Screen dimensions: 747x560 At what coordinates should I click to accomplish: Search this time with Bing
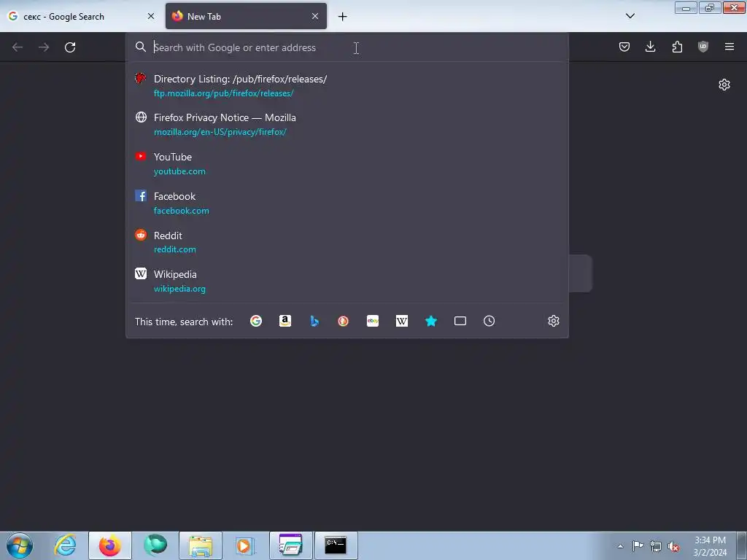click(x=314, y=321)
